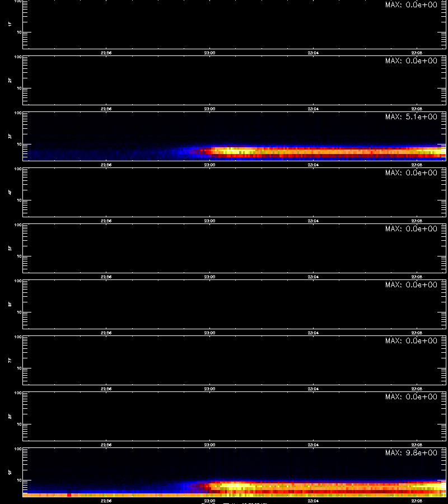Click the 22:56 time label below panel 1F

[106, 53]
